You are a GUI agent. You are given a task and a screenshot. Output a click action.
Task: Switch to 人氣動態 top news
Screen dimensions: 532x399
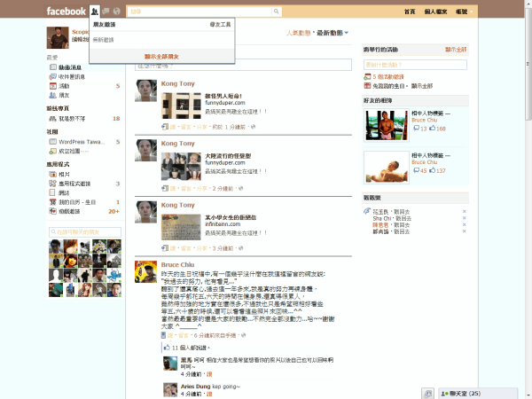pos(298,33)
